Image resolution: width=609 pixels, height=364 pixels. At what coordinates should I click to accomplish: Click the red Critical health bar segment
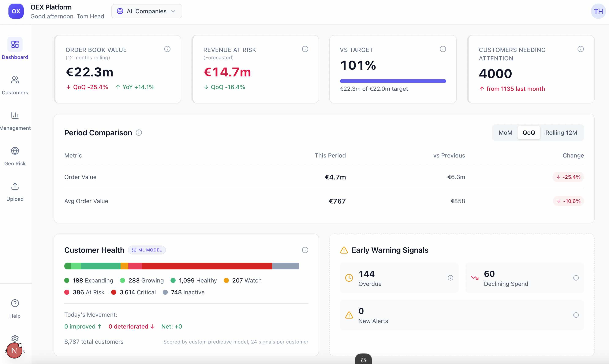pos(207,266)
